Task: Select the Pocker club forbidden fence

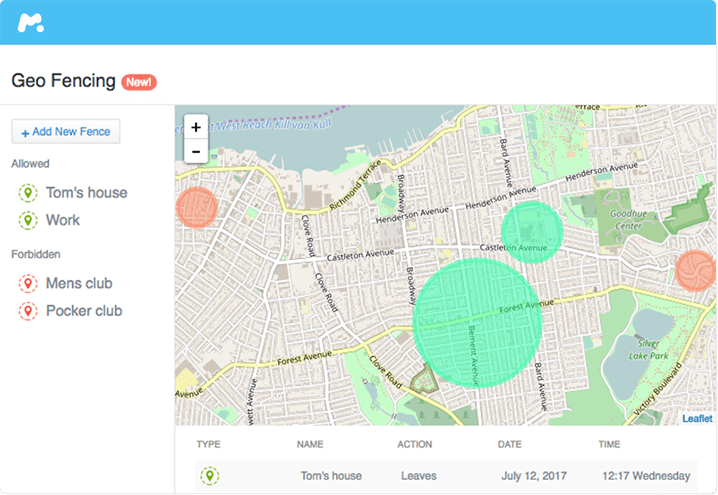Action: (x=84, y=311)
